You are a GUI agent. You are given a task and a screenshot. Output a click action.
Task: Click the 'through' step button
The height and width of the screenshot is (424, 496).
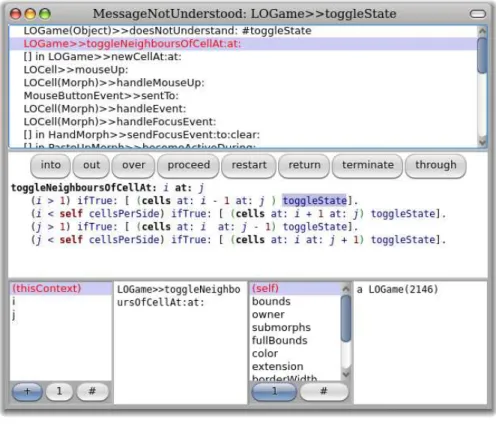[436, 165]
